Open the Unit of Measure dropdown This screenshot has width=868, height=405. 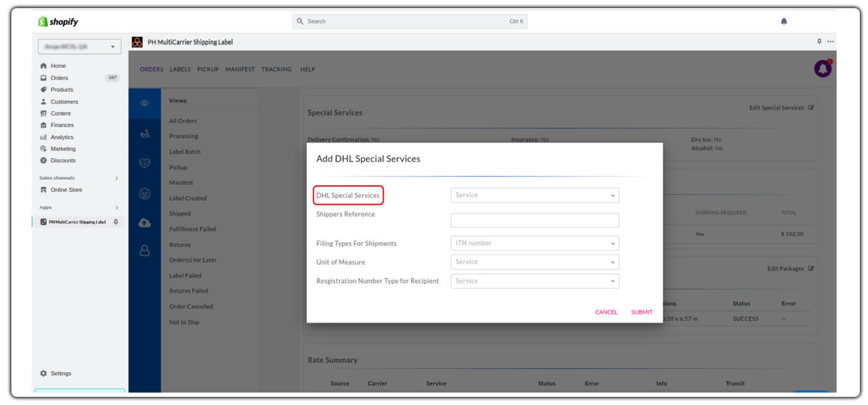[x=535, y=262]
